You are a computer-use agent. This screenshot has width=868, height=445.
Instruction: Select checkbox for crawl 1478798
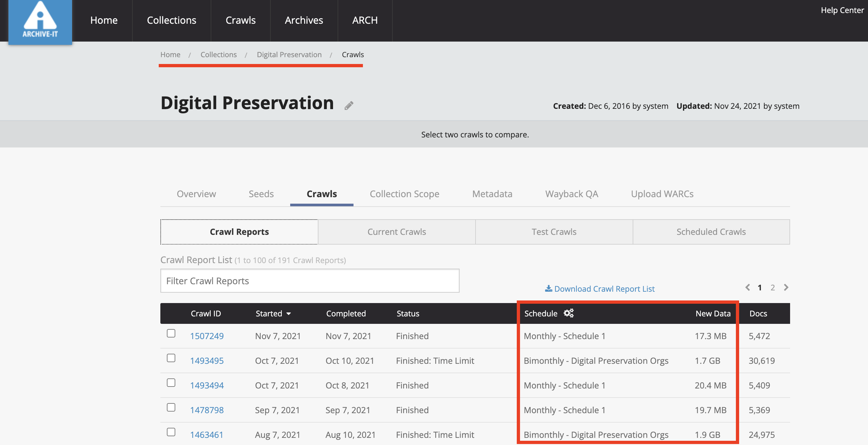(x=171, y=407)
